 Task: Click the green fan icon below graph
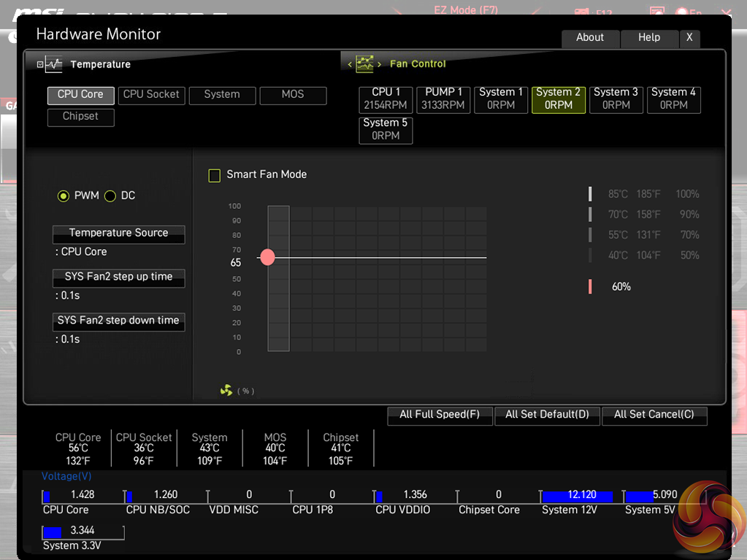pyautogui.click(x=226, y=391)
